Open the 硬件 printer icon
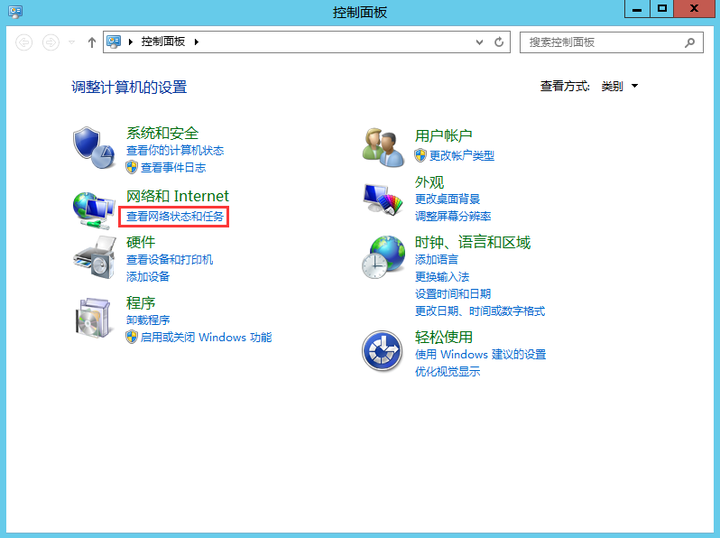 pos(94,258)
